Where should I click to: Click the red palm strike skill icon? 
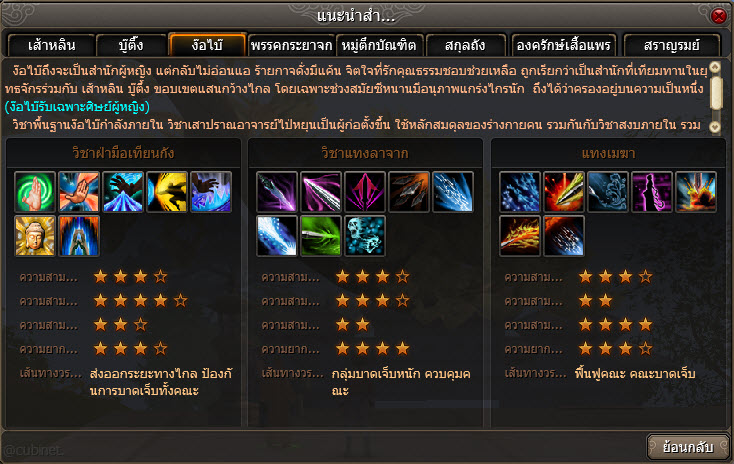tap(79, 191)
